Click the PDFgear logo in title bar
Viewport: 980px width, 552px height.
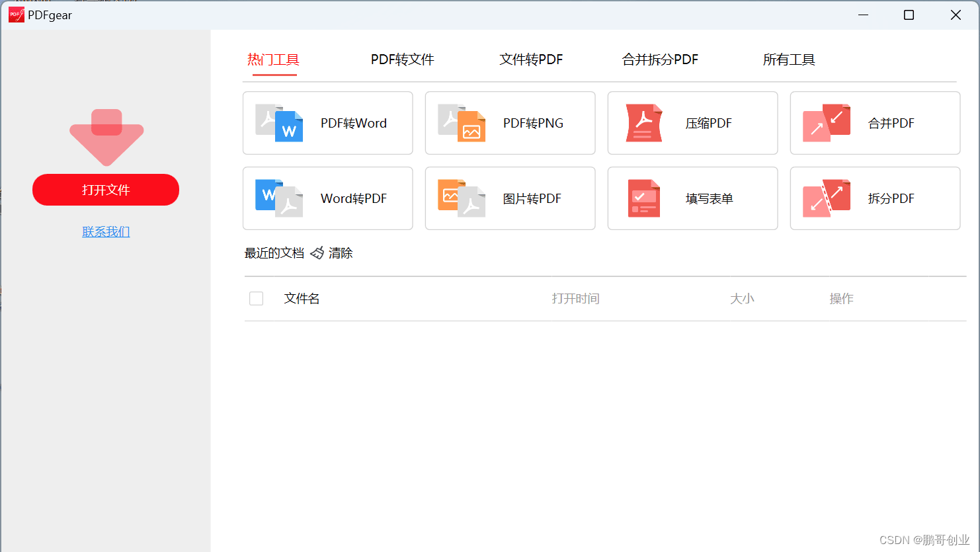click(17, 15)
